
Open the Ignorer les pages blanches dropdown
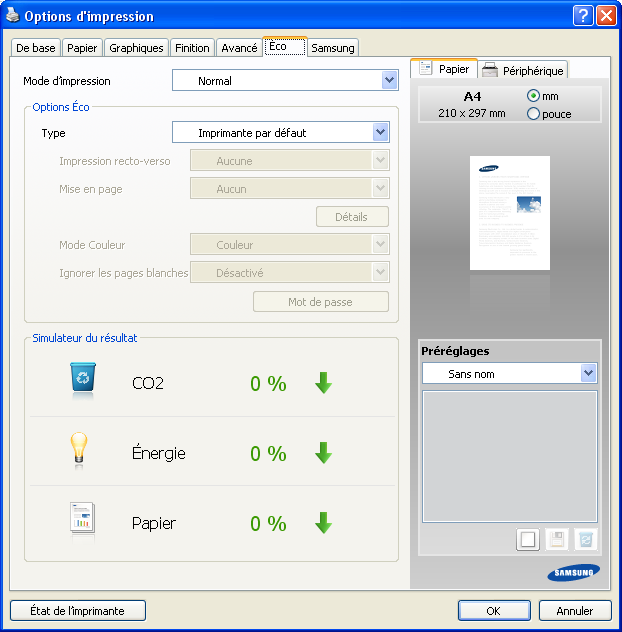290,272
